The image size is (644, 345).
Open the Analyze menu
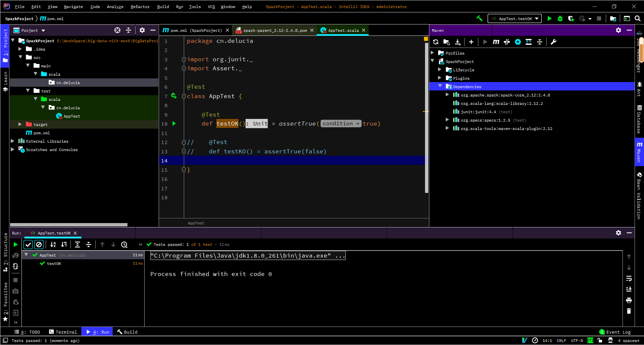[x=115, y=6]
